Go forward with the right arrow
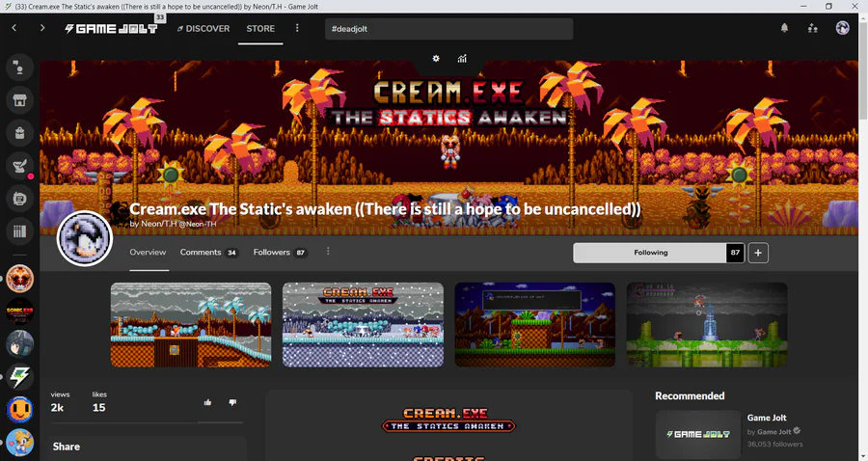Image resolution: width=868 pixels, height=461 pixels. (x=42, y=28)
